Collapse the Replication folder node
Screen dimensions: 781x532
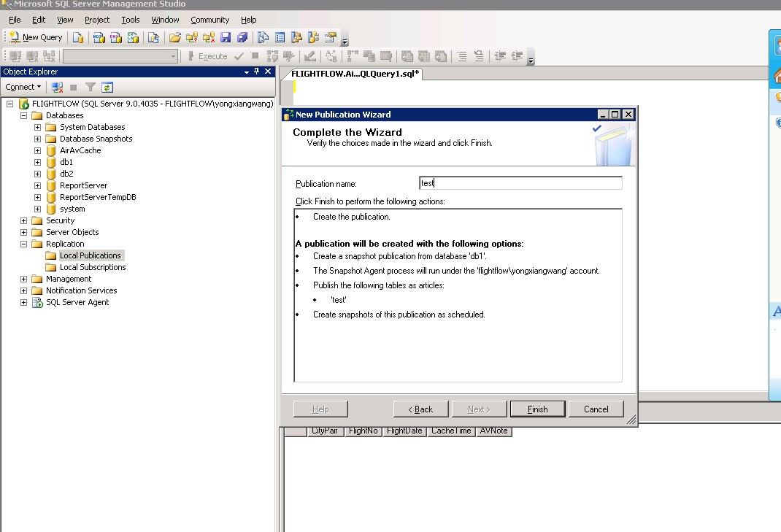tap(23, 244)
